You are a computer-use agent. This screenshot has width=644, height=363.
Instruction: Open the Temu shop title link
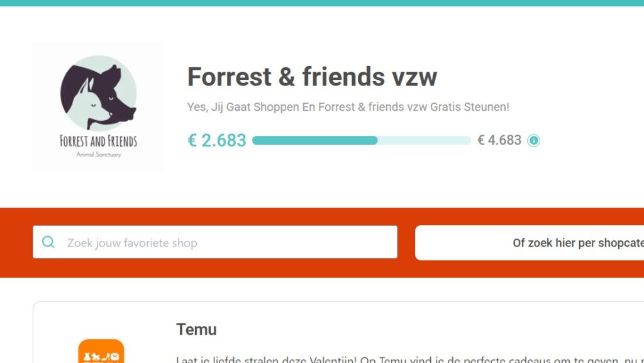coord(196,329)
